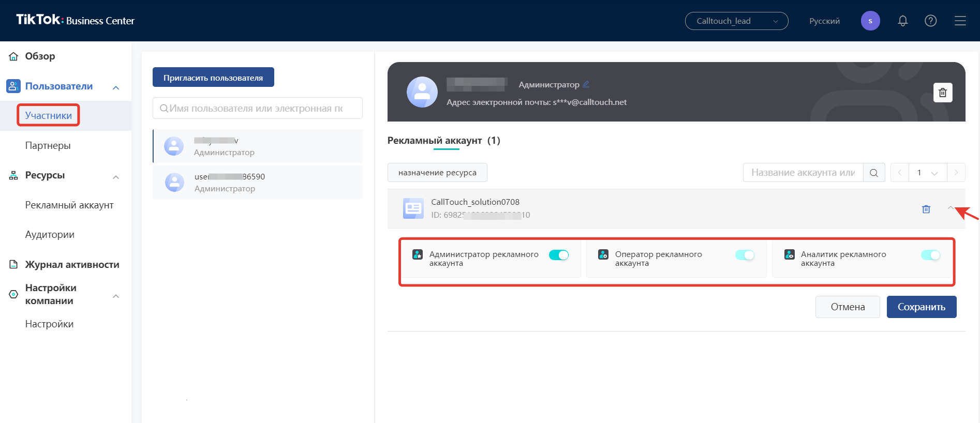Click the Настройки компании gear icon
The height and width of the screenshot is (423, 980).
click(x=13, y=294)
